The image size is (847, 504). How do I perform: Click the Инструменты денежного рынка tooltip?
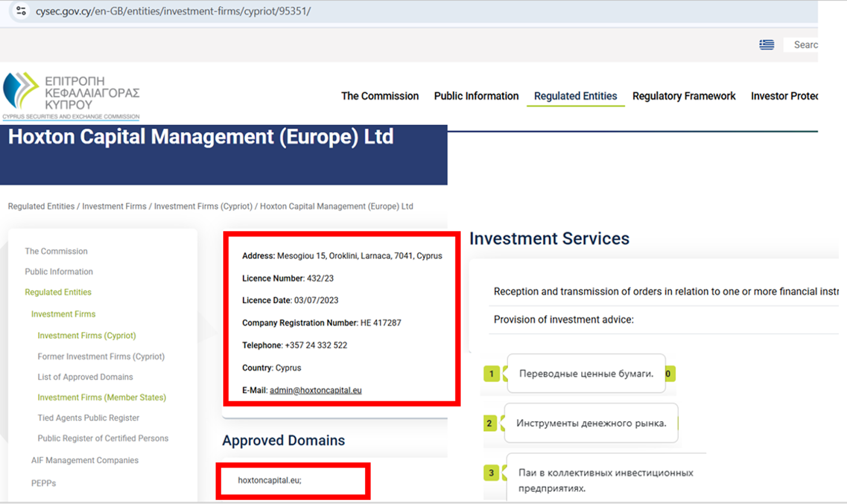pyautogui.click(x=591, y=423)
